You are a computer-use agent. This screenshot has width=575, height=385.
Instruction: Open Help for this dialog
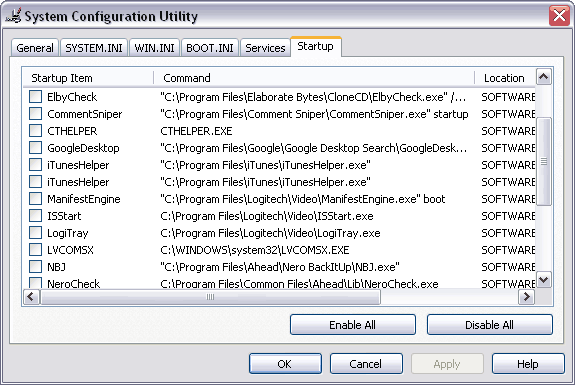528,364
